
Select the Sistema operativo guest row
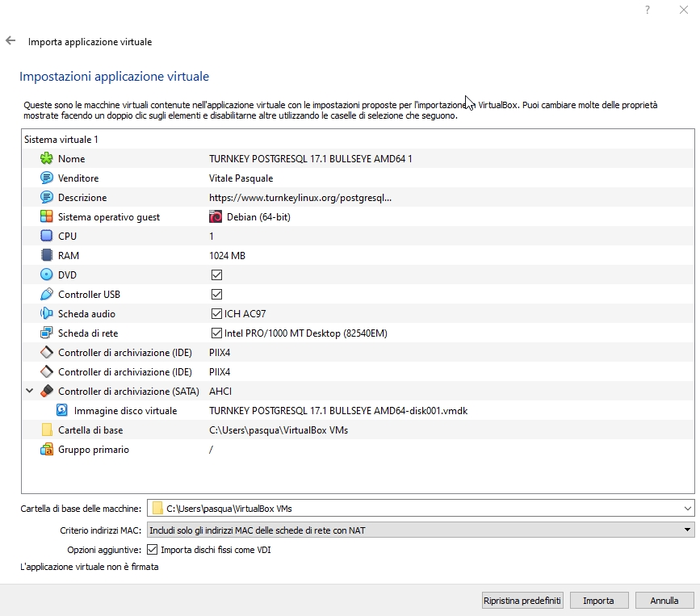pyautogui.click(x=109, y=217)
